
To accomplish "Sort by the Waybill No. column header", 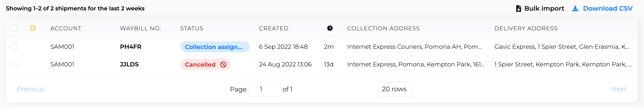I will tap(140, 28).
